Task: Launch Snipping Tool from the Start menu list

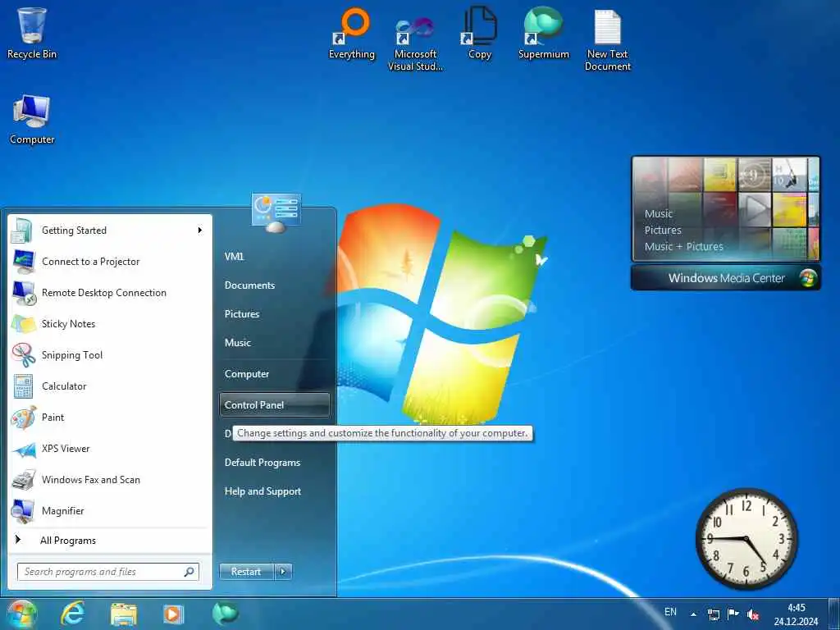Action: (x=109, y=355)
